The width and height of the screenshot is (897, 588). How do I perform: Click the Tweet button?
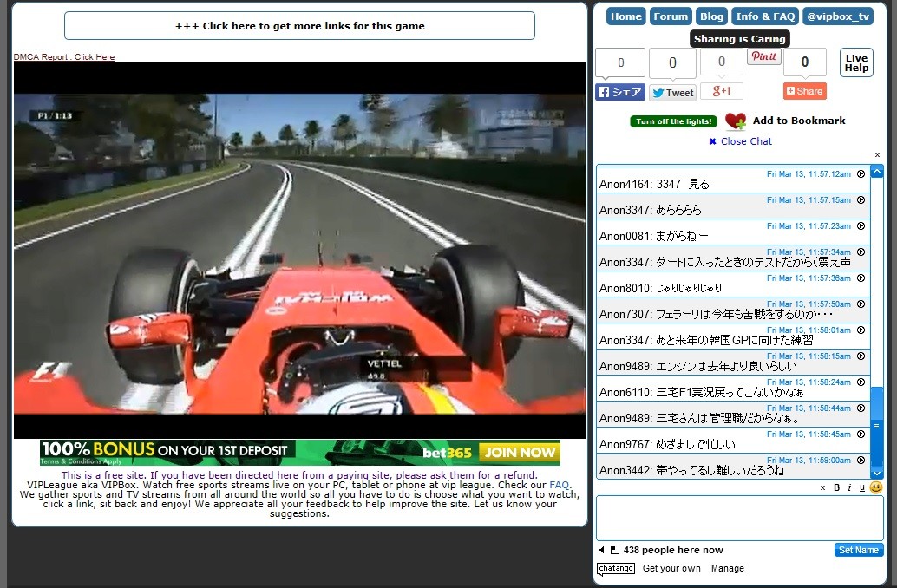[x=673, y=93]
